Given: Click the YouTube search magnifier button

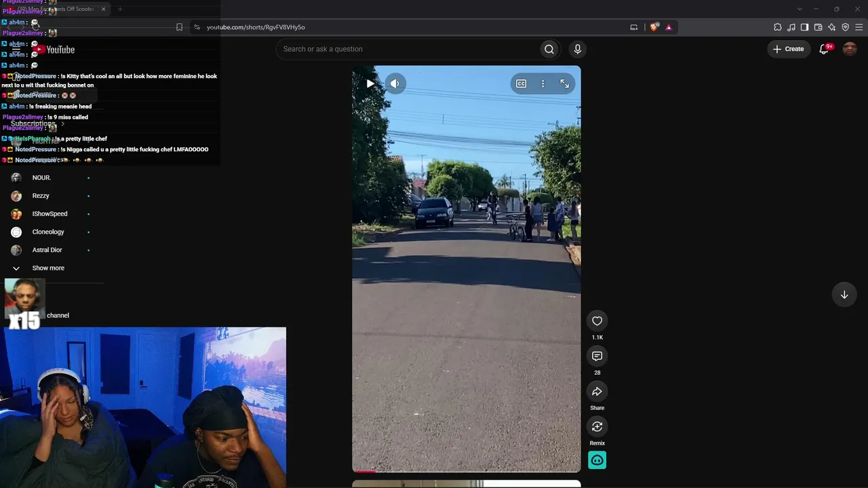Looking at the screenshot, I should pyautogui.click(x=549, y=49).
